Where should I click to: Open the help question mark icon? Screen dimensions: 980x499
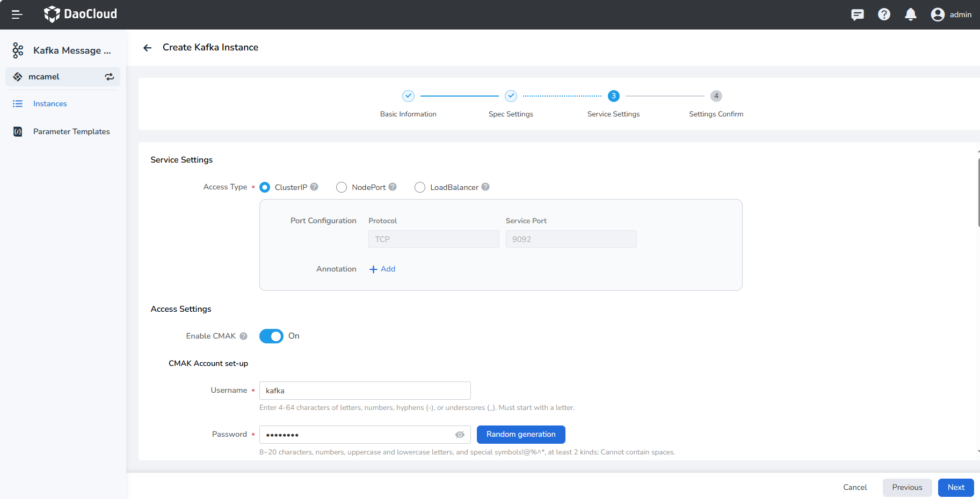884,14
